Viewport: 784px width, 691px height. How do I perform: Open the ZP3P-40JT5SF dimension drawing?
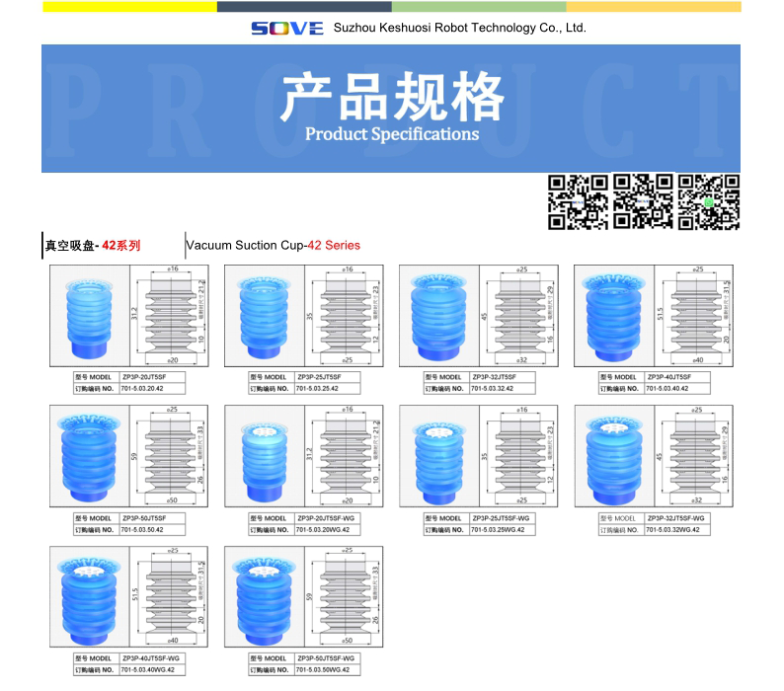(697, 316)
